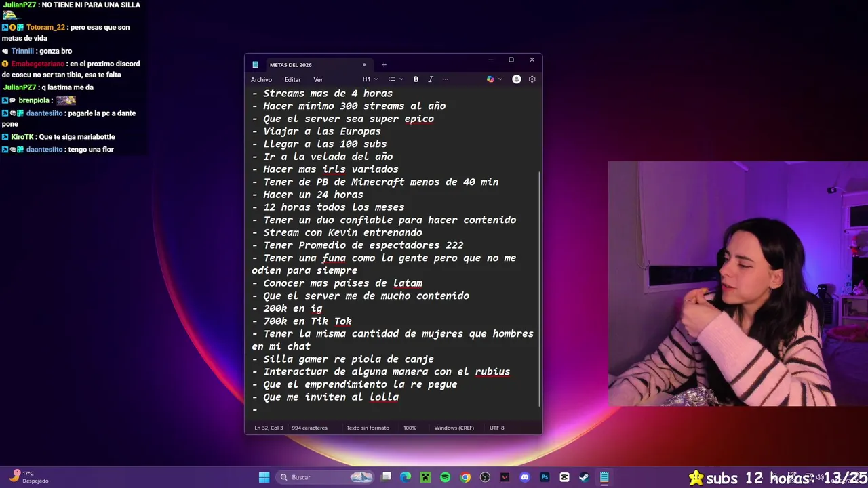Image resolution: width=868 pixels, height=488 pixels.
Task: Open Valorant from the taskbar
Action: 505,477
